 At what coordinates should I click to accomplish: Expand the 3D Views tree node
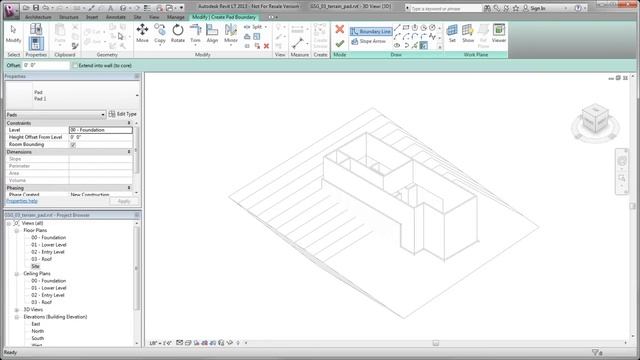[x=17, y=310]
